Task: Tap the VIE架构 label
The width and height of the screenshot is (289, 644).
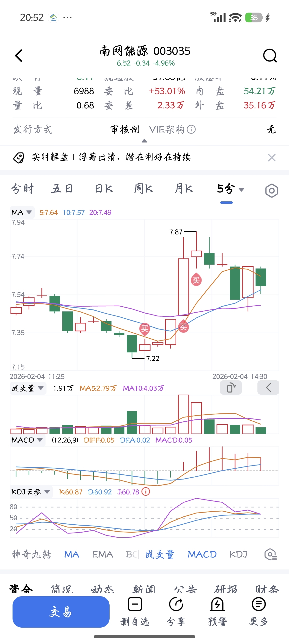Action: click(167, 129)
